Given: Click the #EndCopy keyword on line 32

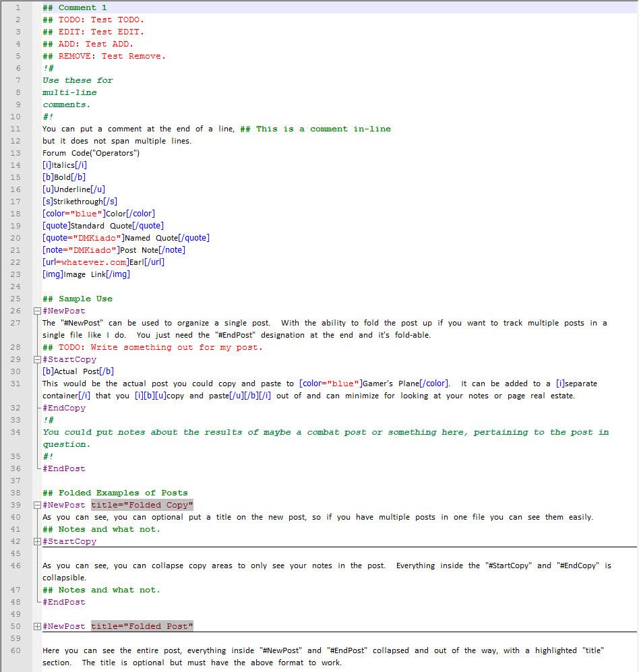Looking at the screenshot, I should coord(64,408).
